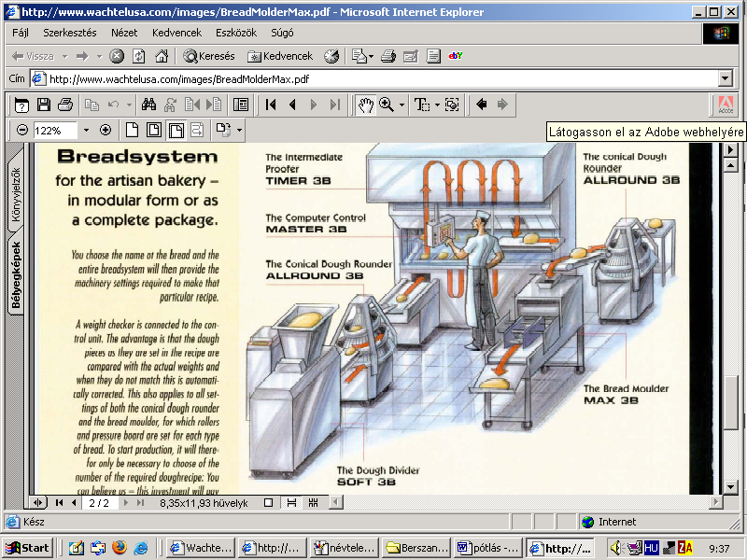Open the Fájl menu
Screen dimensions: 747x560
click(x=21, y=33)
